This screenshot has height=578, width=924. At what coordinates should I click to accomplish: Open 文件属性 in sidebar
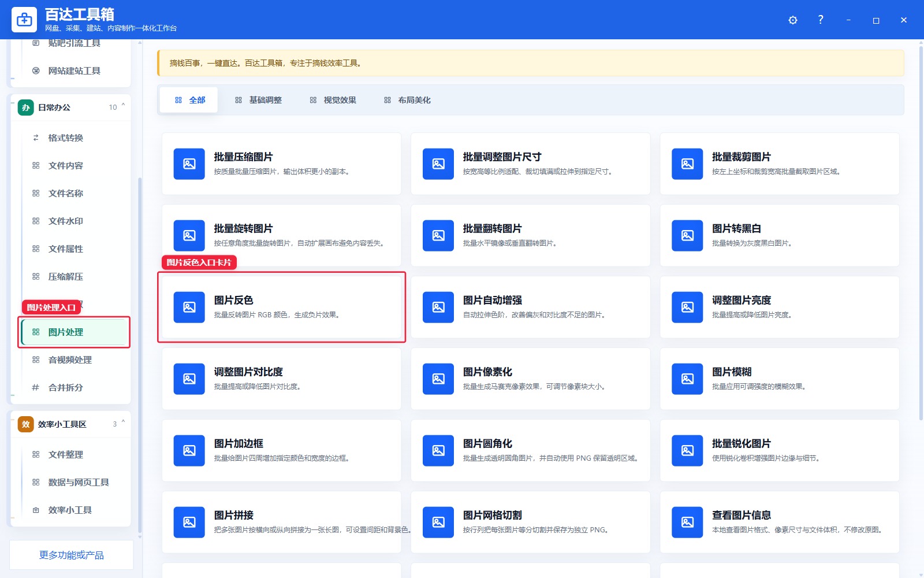coord(74,249)
